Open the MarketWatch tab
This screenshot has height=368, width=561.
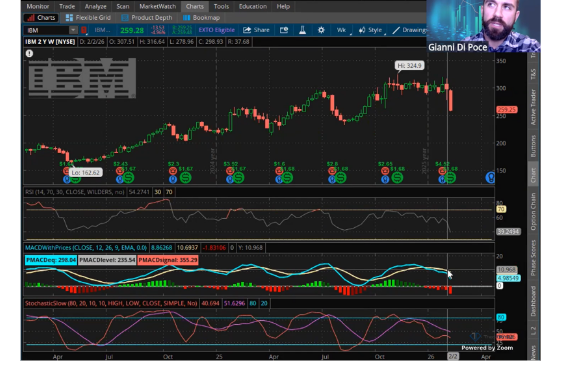(157, 6)
